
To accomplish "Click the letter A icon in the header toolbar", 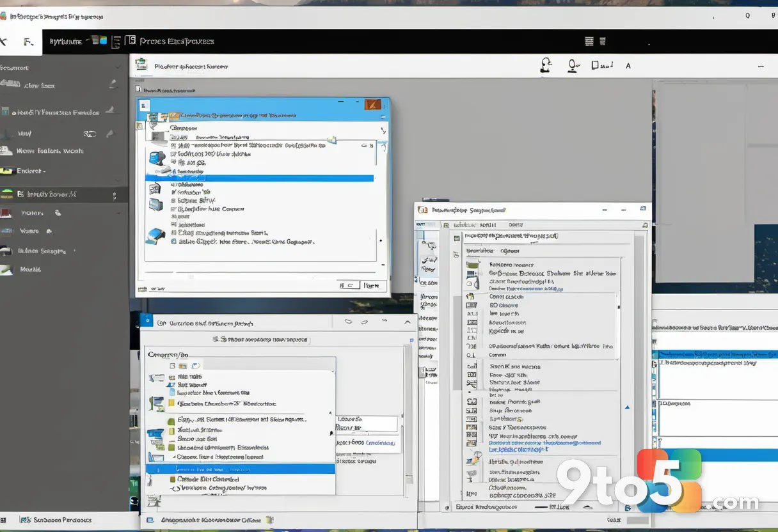I will 628,65.
